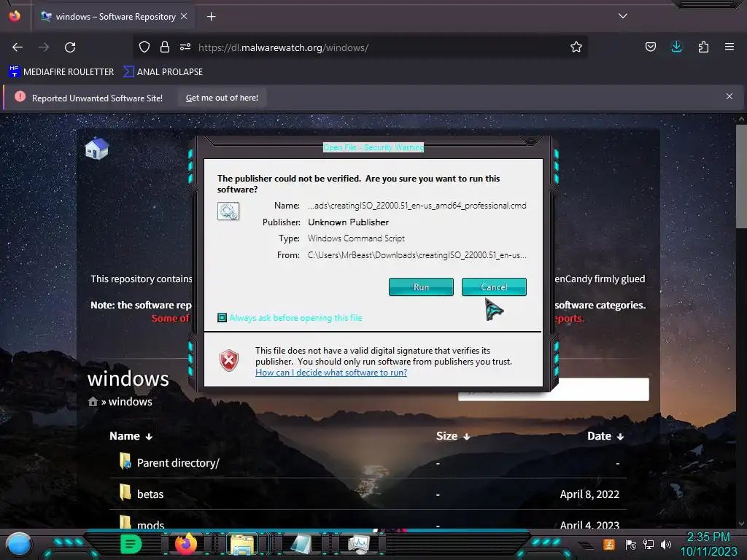Open the Firefox hamburger menu

pyautogui.click(x=729, y=47)
